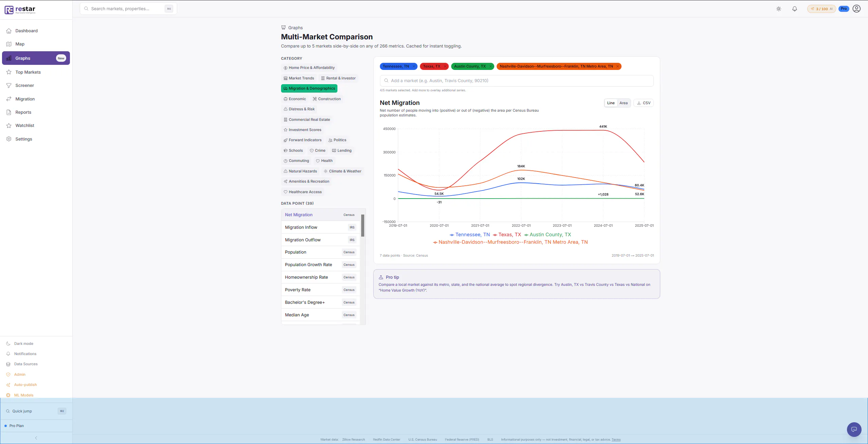Switch the chart to Area view
This screenshot has height=444, width=868.
[624, 103]
